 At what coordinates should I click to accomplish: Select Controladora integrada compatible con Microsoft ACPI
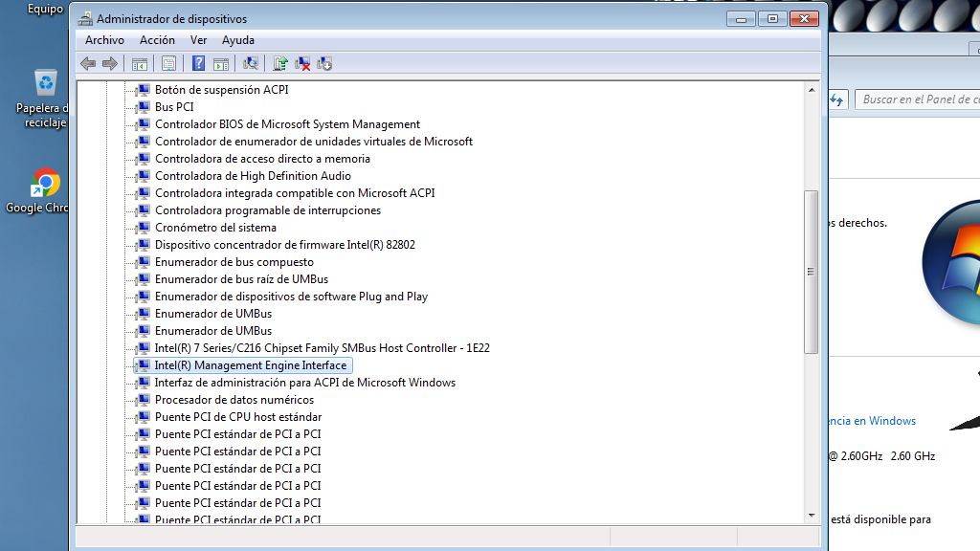(295, 193)
